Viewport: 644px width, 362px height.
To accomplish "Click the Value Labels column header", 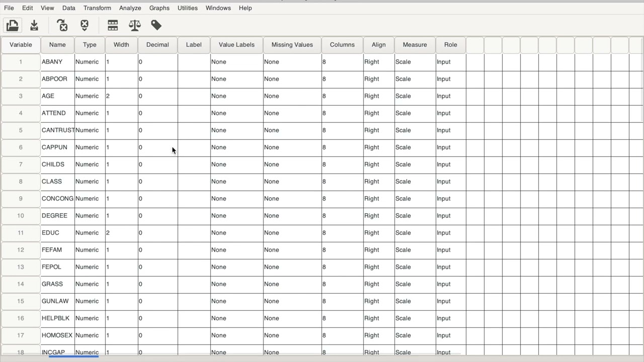I will [x=236, y=45].
